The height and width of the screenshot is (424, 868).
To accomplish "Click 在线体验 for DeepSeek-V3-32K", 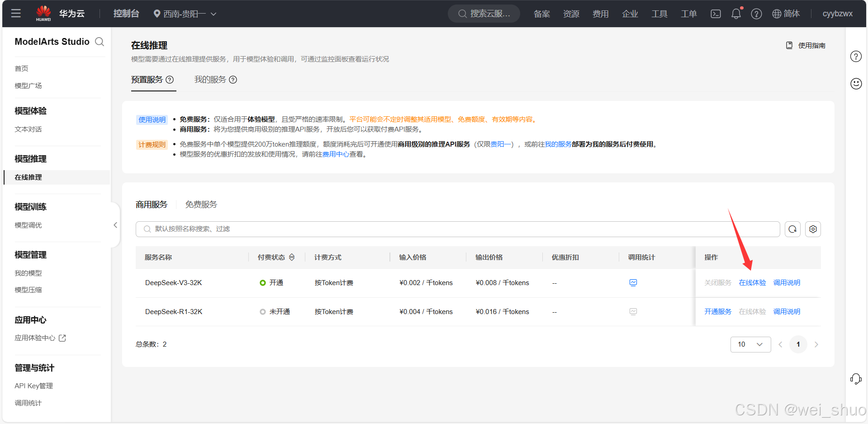I will point(752,283).
